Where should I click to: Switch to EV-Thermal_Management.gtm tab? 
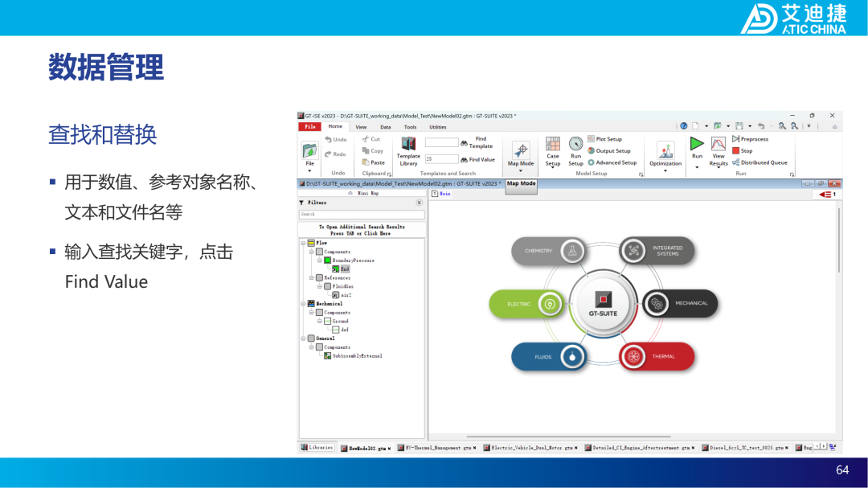click(x=436, y=448)
